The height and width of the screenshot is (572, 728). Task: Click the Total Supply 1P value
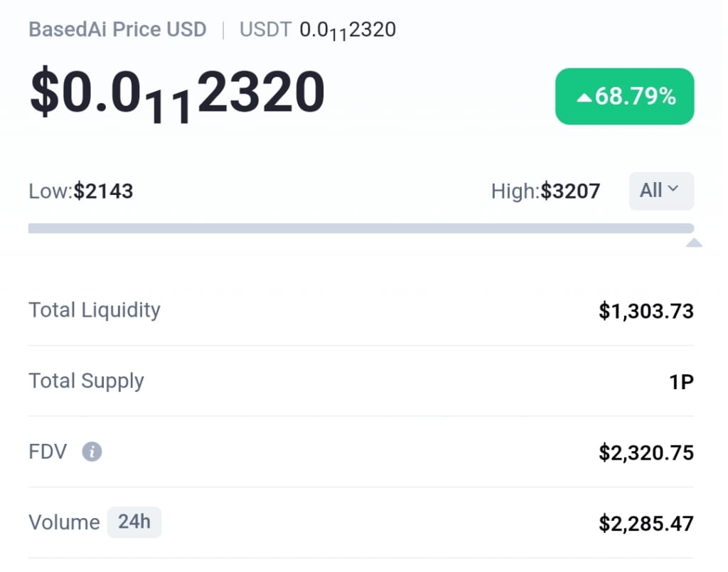point(681,381)
